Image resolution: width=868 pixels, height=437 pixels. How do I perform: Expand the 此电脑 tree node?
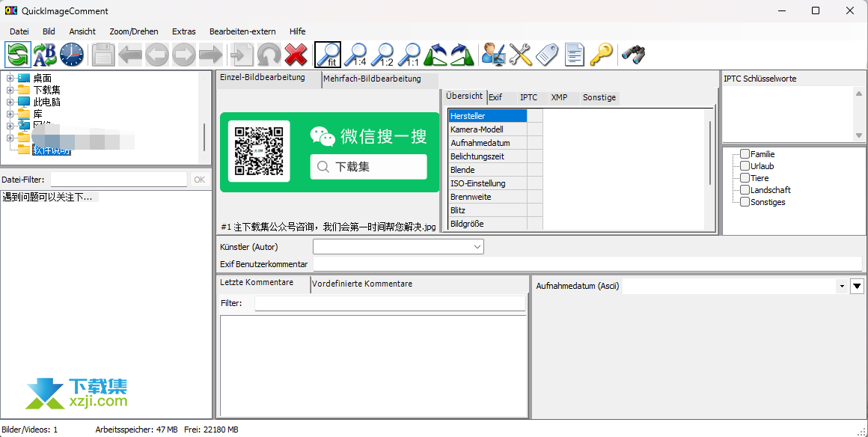10,102
